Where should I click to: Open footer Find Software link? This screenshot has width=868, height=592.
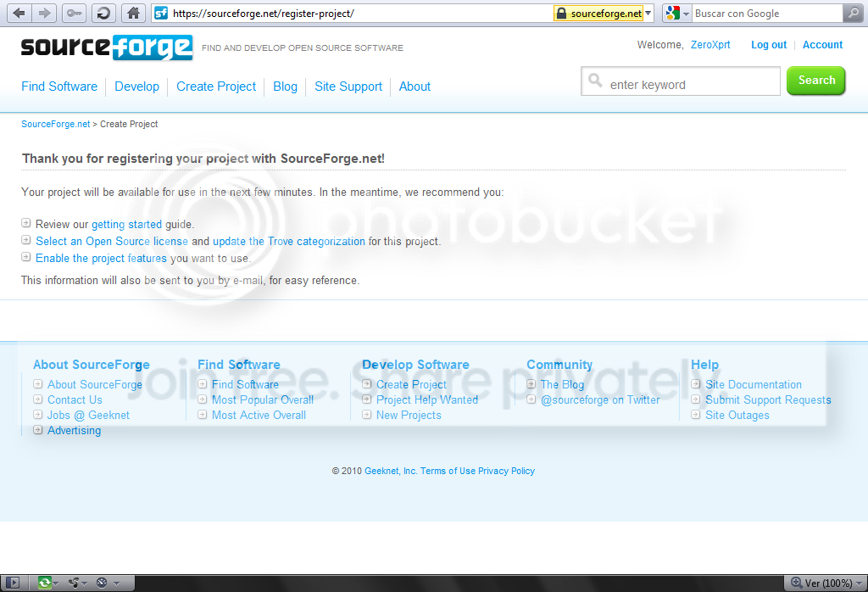[x=245, y=384]
